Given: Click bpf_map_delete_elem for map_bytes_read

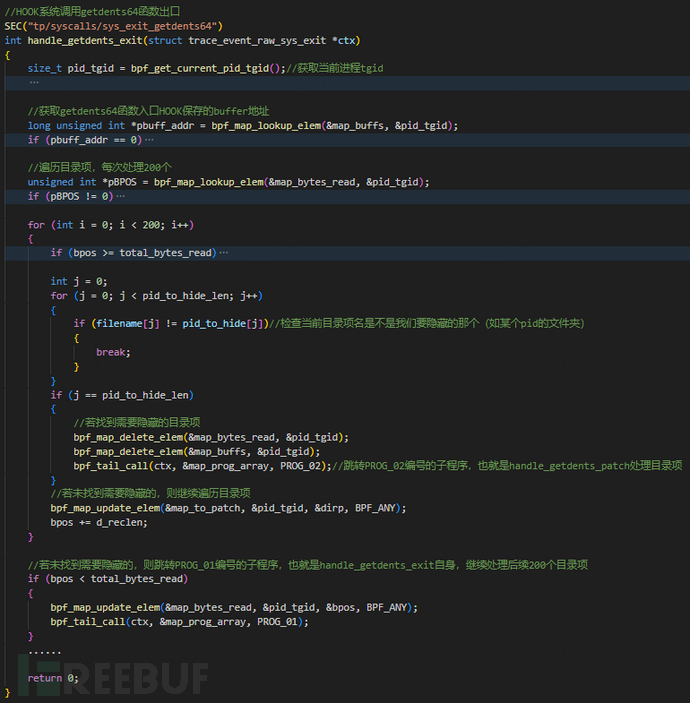Looking at the screenshot, I should click(211, 437).
